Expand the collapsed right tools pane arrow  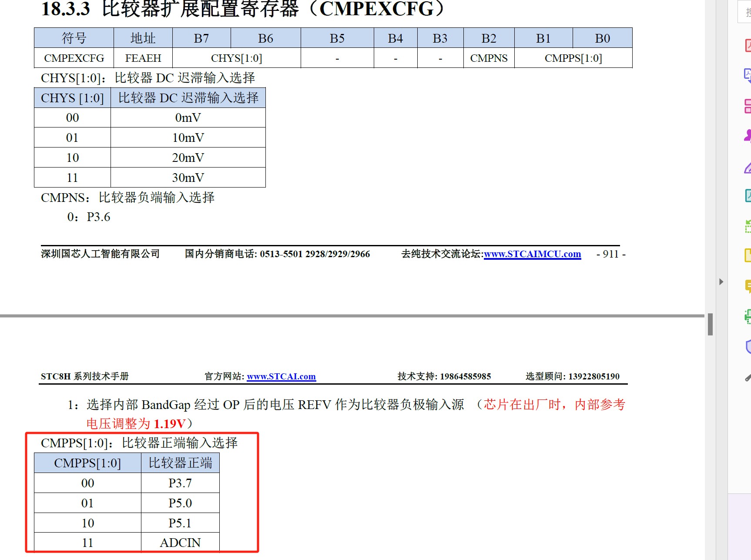[721, 282]
